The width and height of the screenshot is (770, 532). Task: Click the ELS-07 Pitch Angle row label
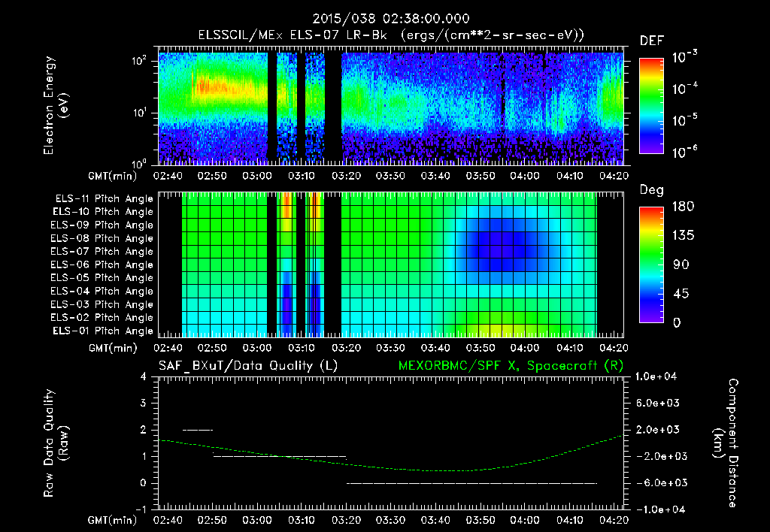(102, 251)
